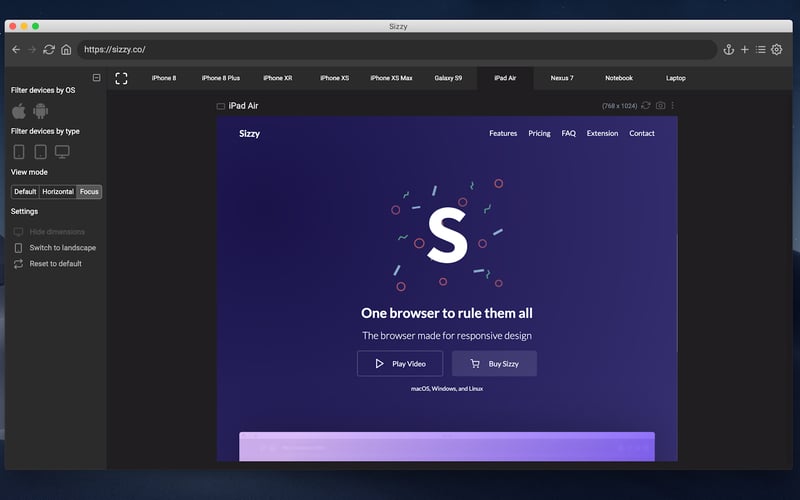This screenshot has width=800, height=500.
Task: Filter devices by Android OS
Action: tap(40, 111)
